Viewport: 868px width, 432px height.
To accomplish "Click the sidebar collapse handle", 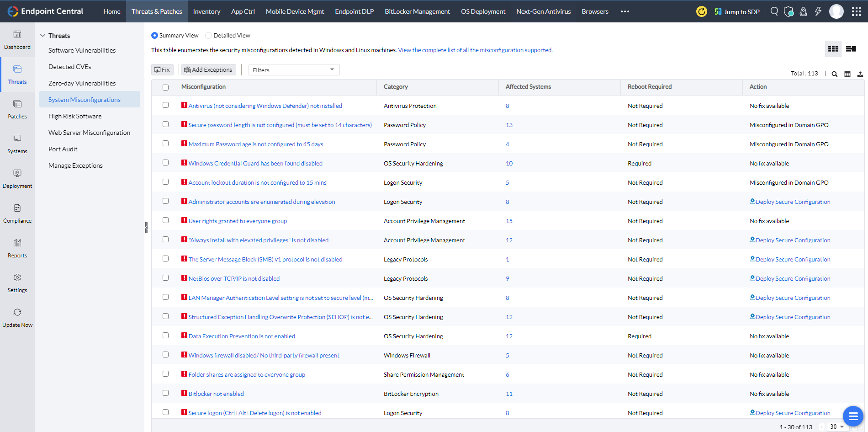I will 147,227.
